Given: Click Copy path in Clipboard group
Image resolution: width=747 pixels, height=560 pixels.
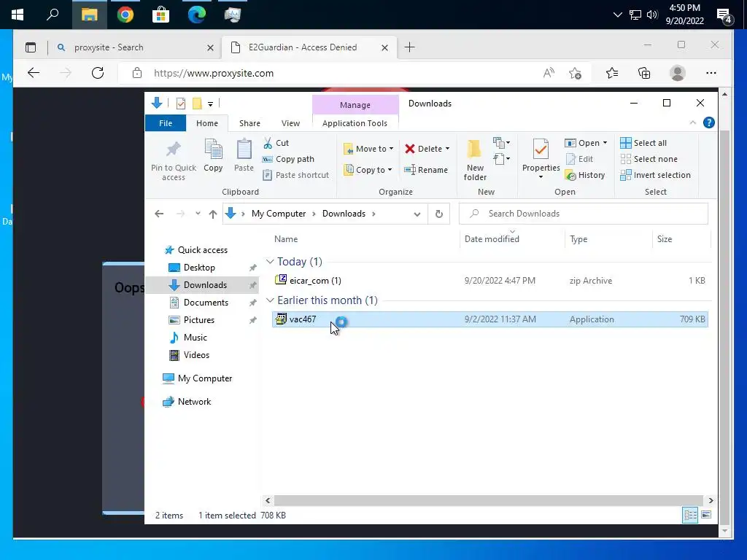Looking at the screenshot, I should (x=289, y=159).
